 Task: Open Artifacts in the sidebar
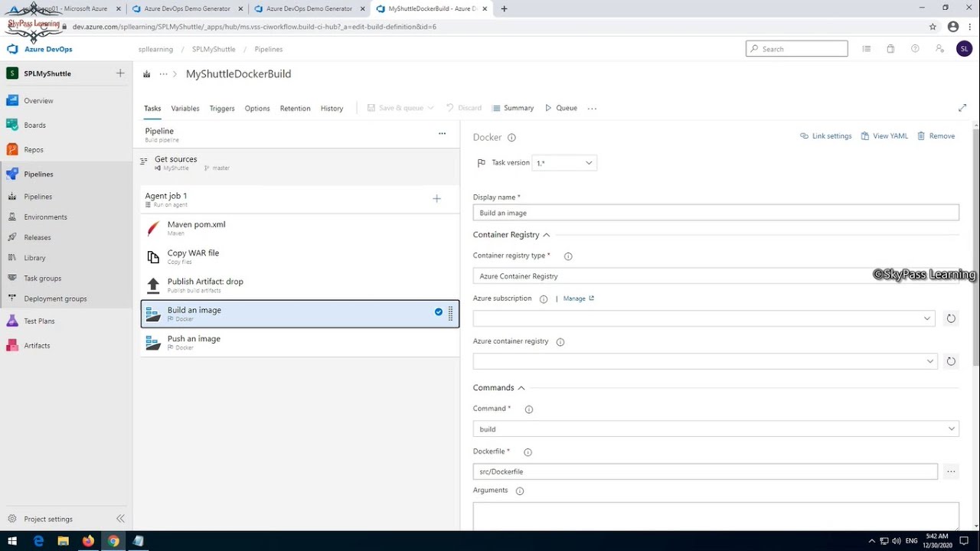(37, 346)
